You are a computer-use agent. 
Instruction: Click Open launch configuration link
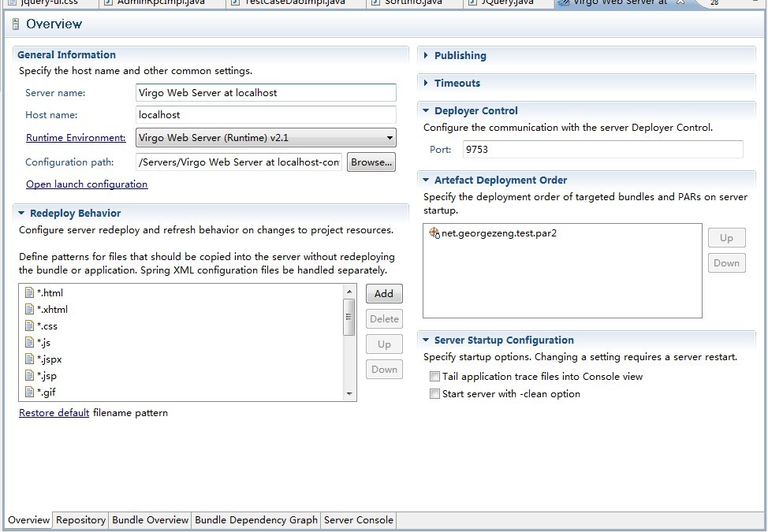tap(87, 184)
